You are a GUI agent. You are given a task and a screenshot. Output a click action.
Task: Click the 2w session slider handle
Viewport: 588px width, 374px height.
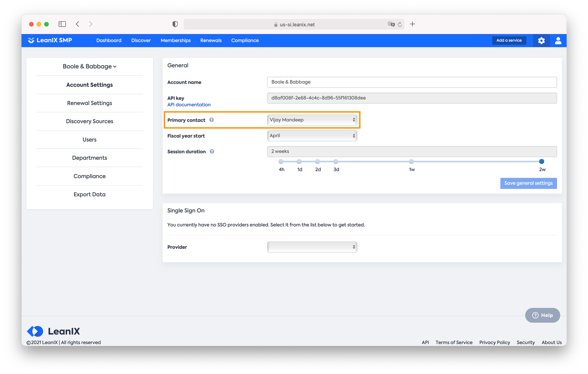pyautogui.click(x=542, y=162)
